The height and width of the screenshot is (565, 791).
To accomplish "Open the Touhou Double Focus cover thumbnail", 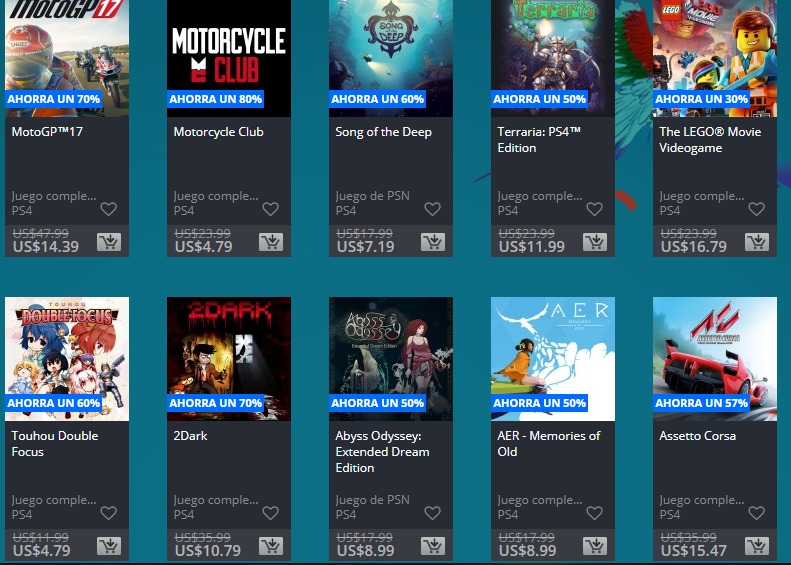I will pyautogui.click(x=67, y=359).
